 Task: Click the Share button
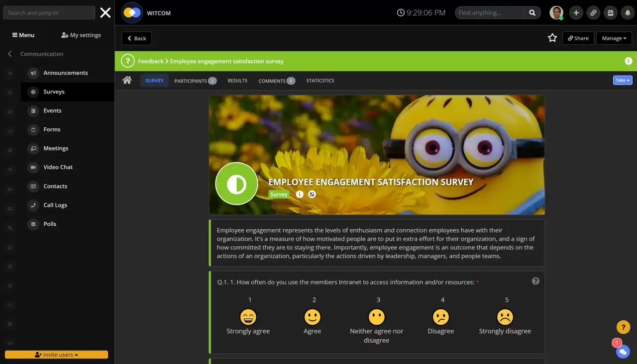tap(578, 38)
